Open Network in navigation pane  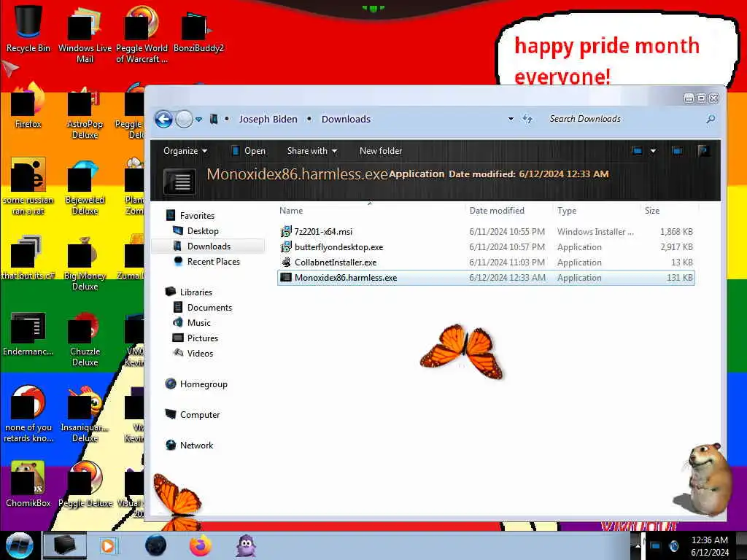(x=189, y=446)
